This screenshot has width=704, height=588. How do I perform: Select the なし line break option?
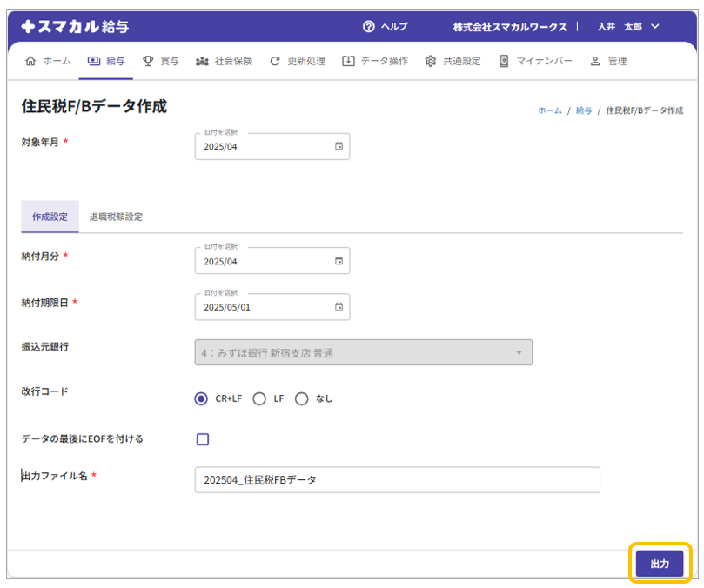point(302,398)
